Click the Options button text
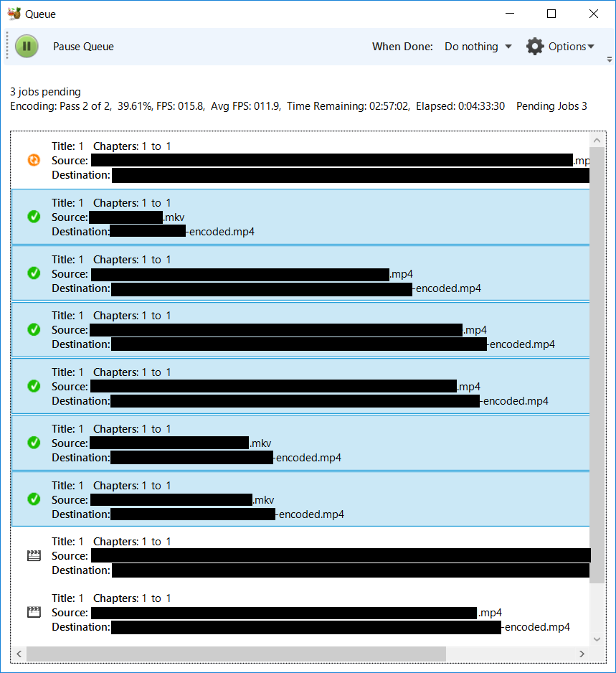The width and height of the screenshot is (616, 673). 569,46
